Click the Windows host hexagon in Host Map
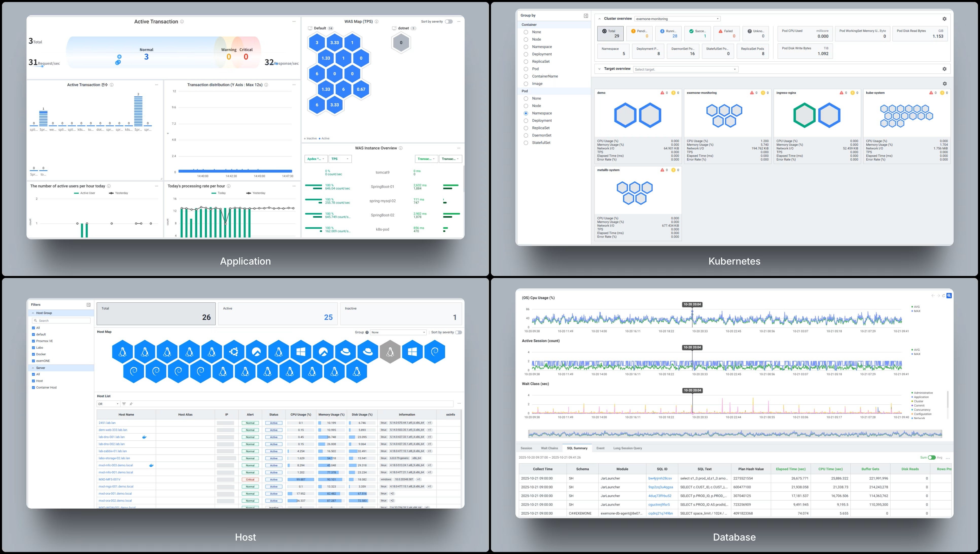The image size is (980, 554). tap(301, 352)
